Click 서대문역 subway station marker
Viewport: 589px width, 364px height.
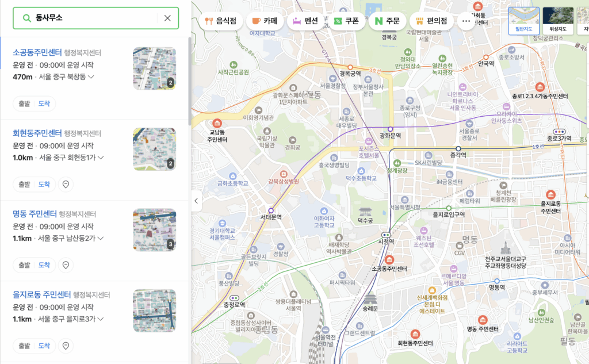click(271, 210)
